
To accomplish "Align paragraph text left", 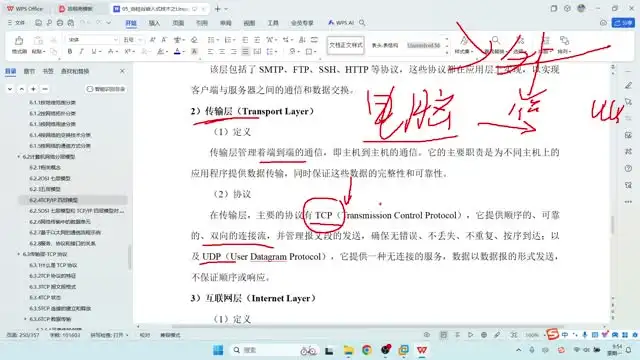I will click(x=210, y=51).
